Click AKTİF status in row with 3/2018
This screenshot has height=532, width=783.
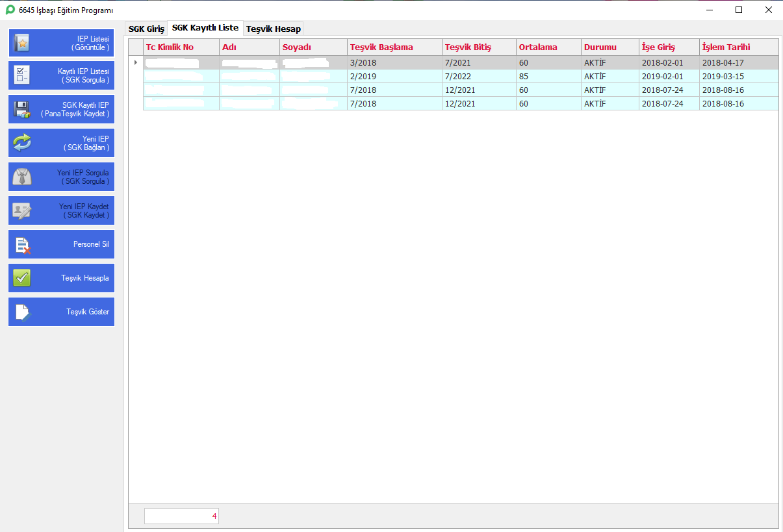pyautogui.click(x=610, y=63)
